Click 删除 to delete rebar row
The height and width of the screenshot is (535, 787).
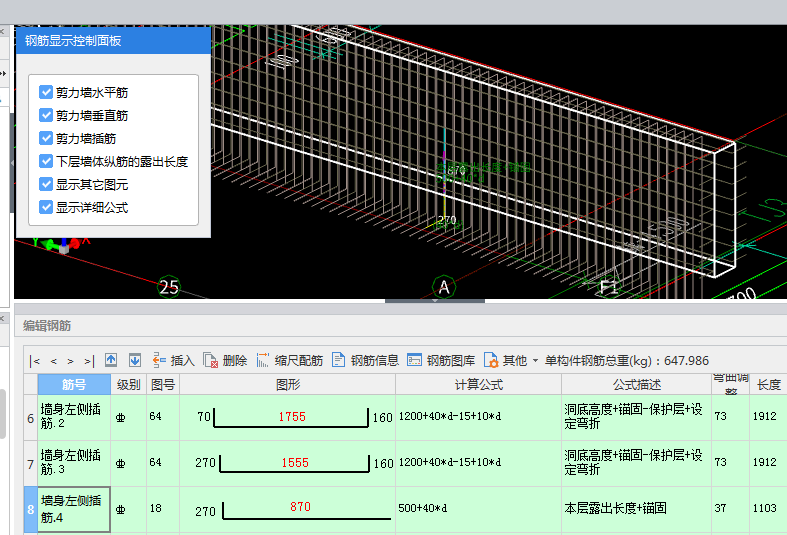pyautogui.click(x=225, y=360)
